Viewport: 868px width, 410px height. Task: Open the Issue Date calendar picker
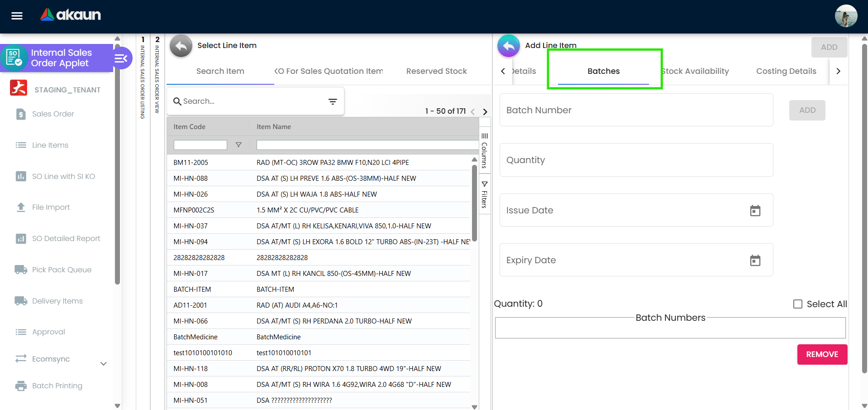(755, 211)
